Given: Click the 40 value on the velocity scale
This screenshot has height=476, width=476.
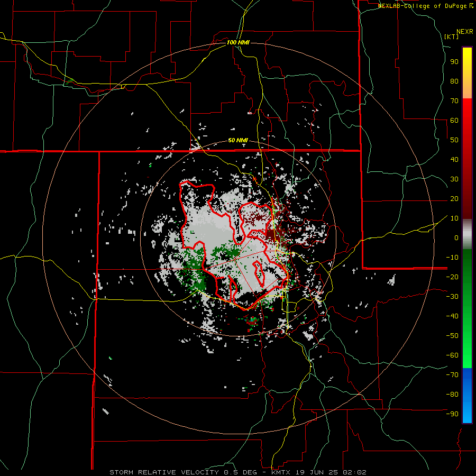Looking at the screenshot, I should 454,159.
